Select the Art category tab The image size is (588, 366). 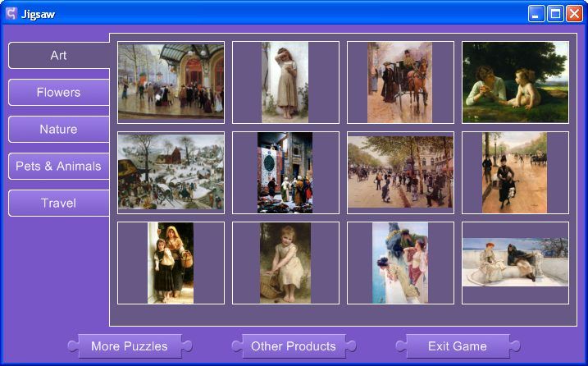[x=58, y=55]
